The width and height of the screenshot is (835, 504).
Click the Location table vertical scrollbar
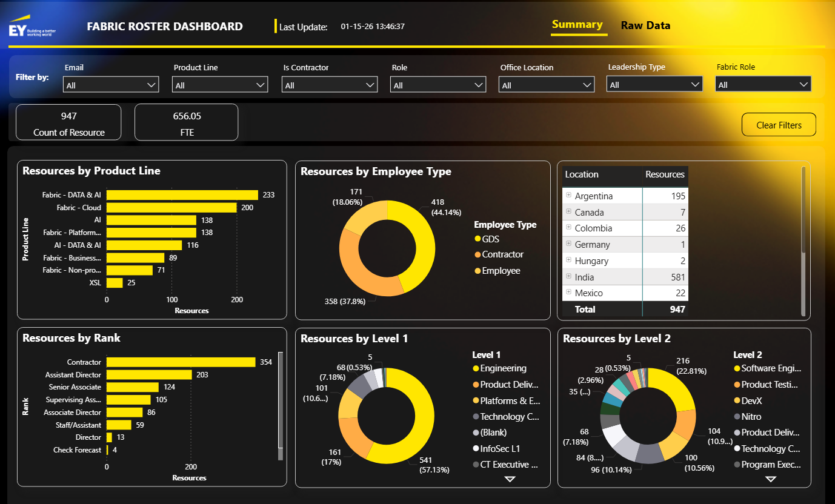803,210
